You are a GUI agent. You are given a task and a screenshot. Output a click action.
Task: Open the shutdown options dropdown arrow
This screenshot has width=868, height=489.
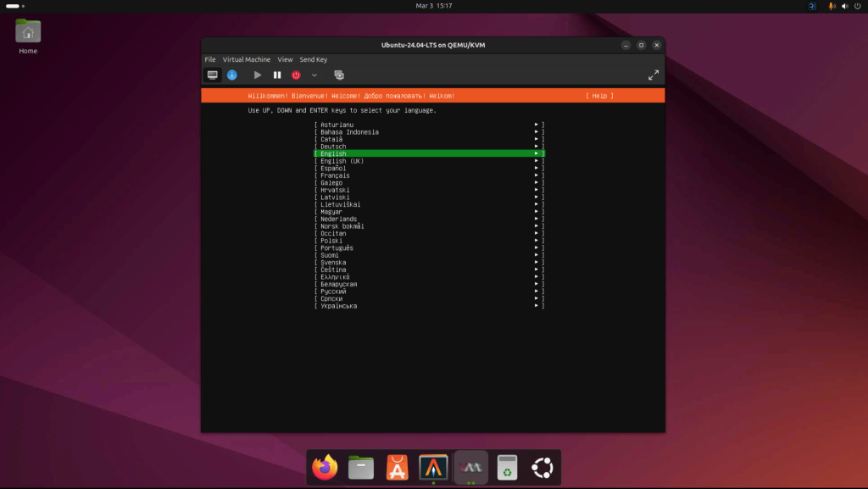pos(314,75)
